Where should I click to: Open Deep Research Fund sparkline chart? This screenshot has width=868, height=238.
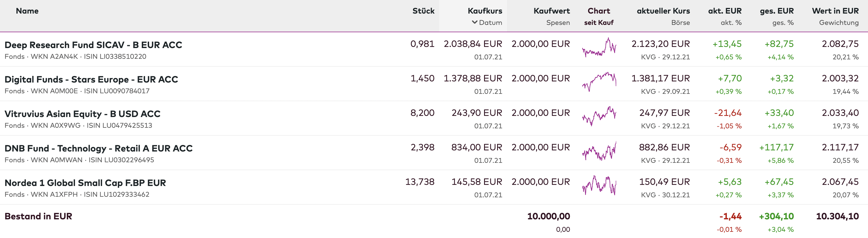[x=599, y=48]
